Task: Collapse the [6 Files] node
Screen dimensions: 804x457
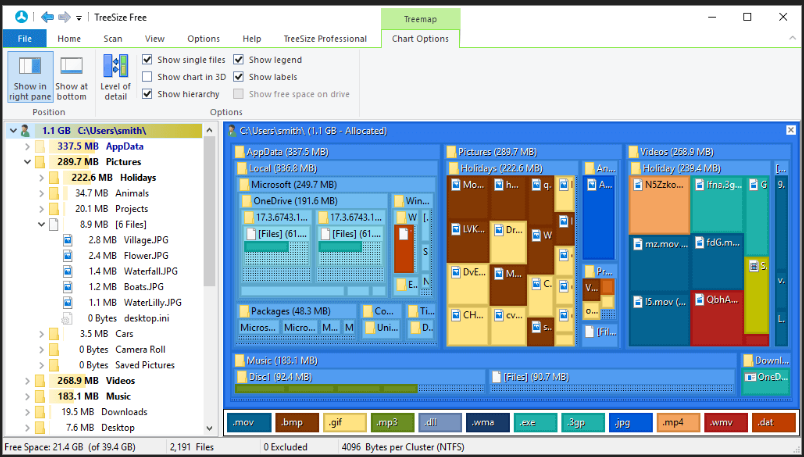Action: coord(42,224)
